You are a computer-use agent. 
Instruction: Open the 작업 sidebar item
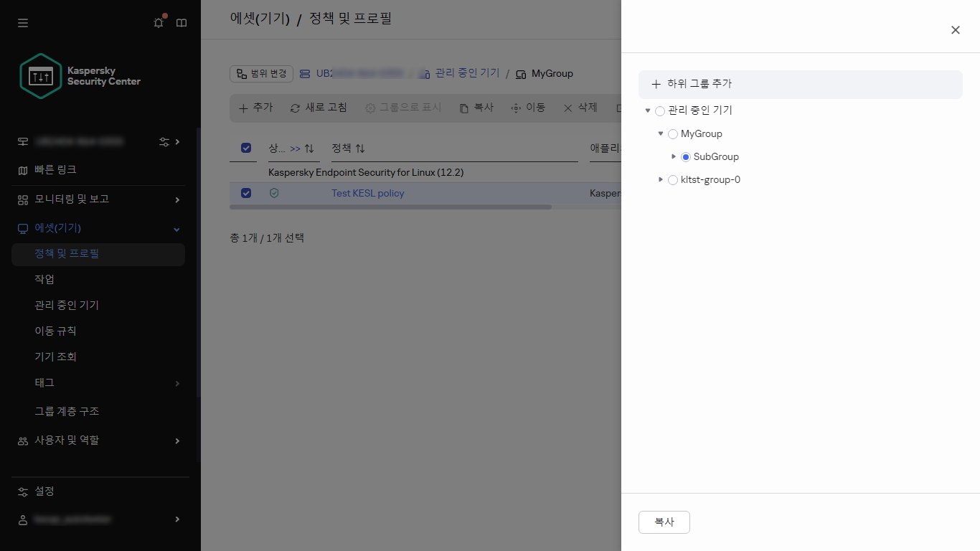tap(43, 279)
